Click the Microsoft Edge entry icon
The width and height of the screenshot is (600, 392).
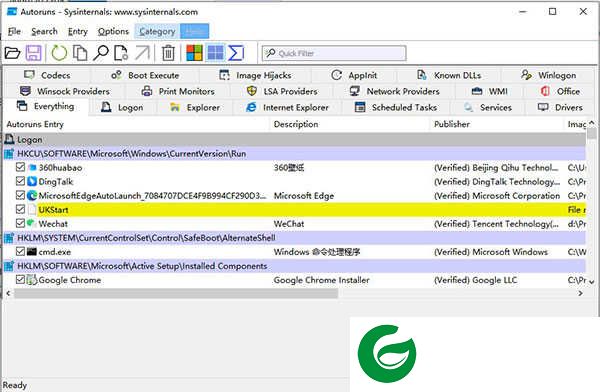(x=32, y=195)
